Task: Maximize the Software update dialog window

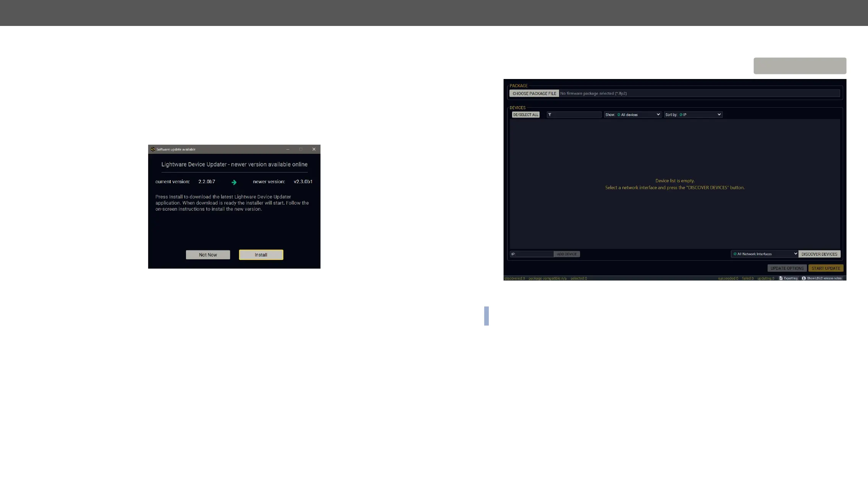Action: (x=301, y=149)
